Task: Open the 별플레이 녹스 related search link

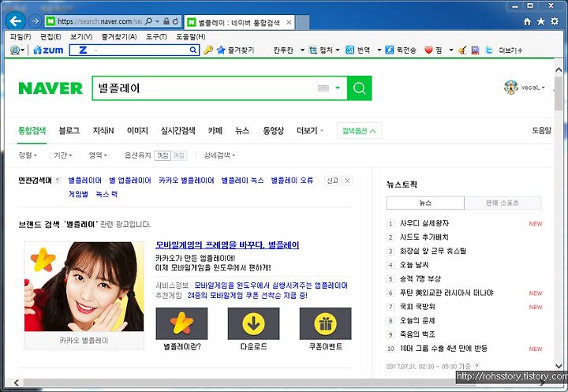Action: pos(242,181)
